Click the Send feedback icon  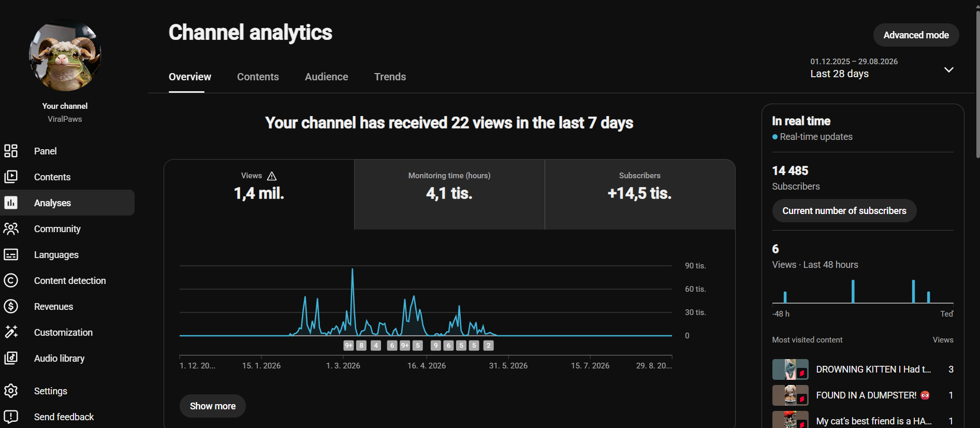pos(11,417)
